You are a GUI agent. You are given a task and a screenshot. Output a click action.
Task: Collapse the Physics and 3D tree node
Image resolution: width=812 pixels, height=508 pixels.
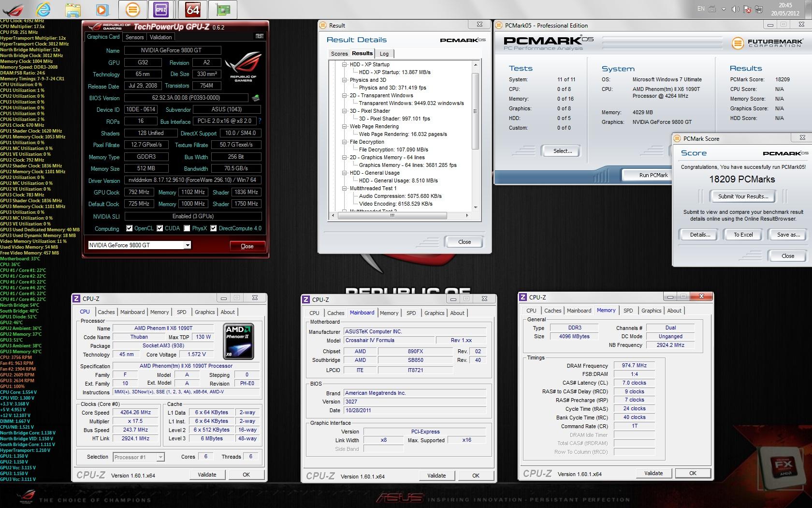point(345,80)
